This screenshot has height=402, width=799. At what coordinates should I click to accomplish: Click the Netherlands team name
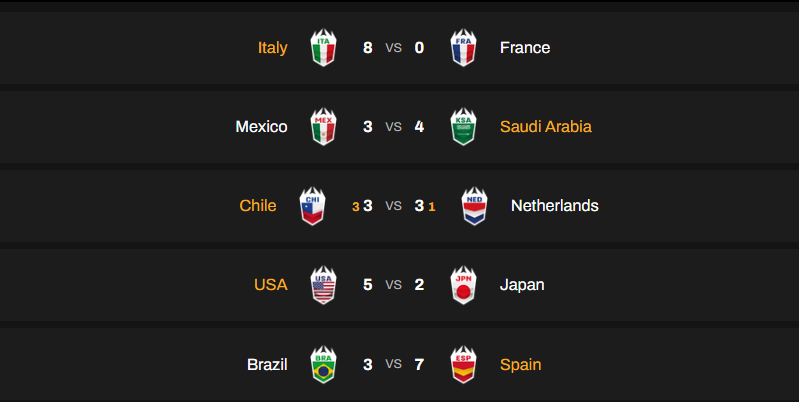click(x=554, y=206)
